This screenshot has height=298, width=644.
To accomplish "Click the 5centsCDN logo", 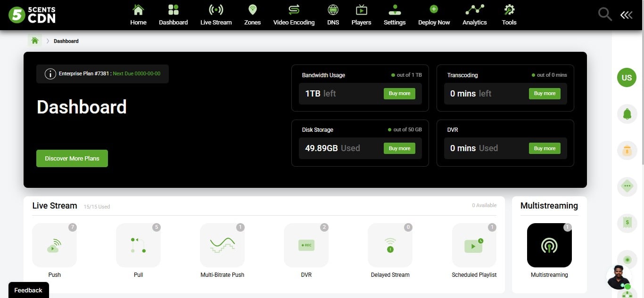I will pyautogui.click(x=32, y=15).
